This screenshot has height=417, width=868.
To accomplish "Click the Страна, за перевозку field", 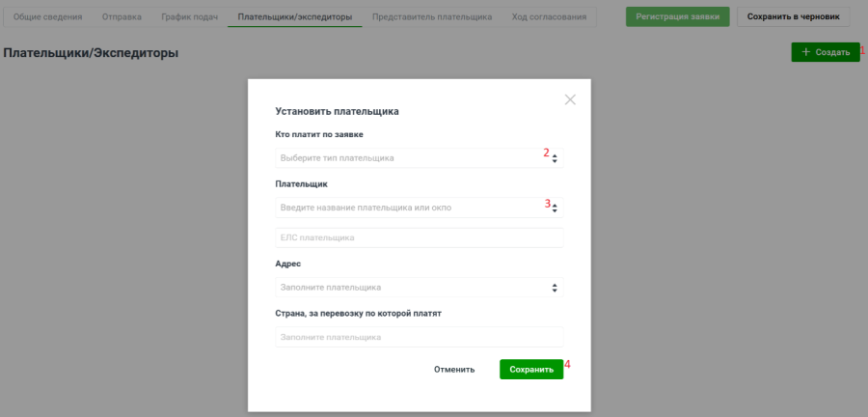I will (419, 337).
